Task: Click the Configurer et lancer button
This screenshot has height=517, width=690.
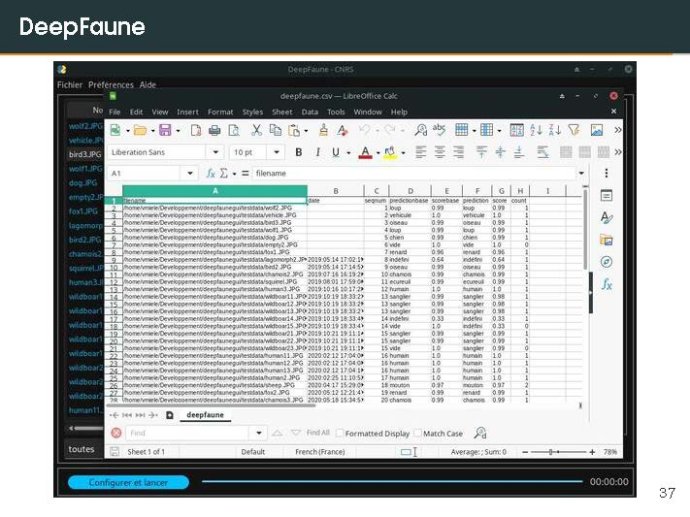Action: (128, 482)
